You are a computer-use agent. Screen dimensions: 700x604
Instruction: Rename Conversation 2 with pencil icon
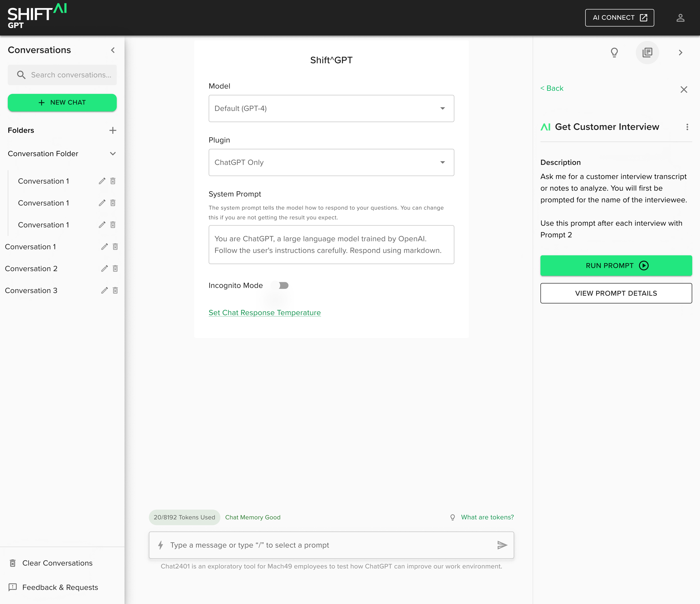click(x=104, y=268)
